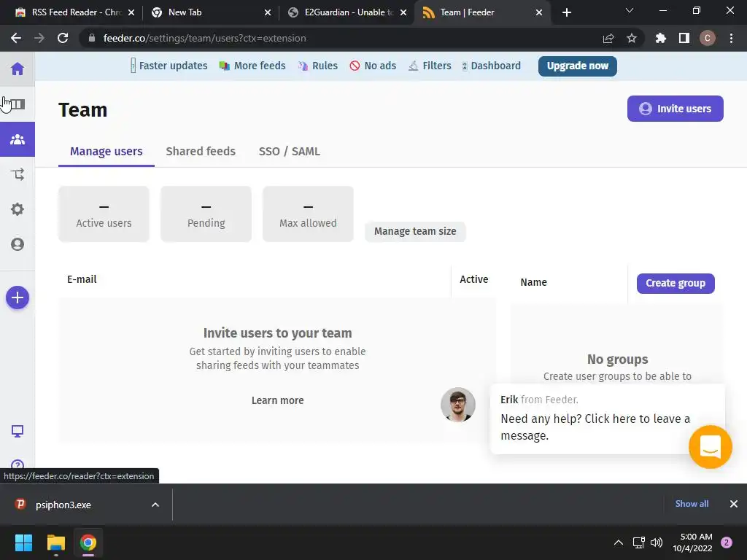Screen dimensions: 747x560
Task: Go to Feeder home in sidebar
Action: click(18, 69)
